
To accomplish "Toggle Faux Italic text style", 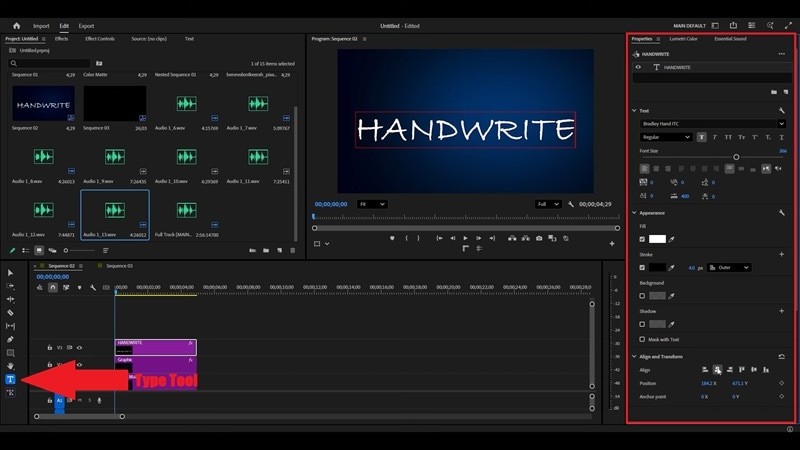I will pyautogui.click(x=715, y=137).
